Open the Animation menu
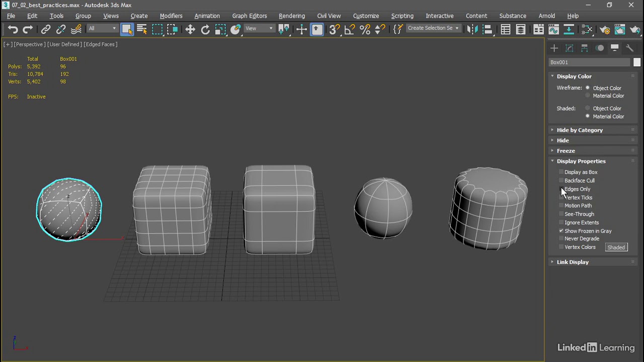Viewport: 644px width, 362px height. click(207, 16)
